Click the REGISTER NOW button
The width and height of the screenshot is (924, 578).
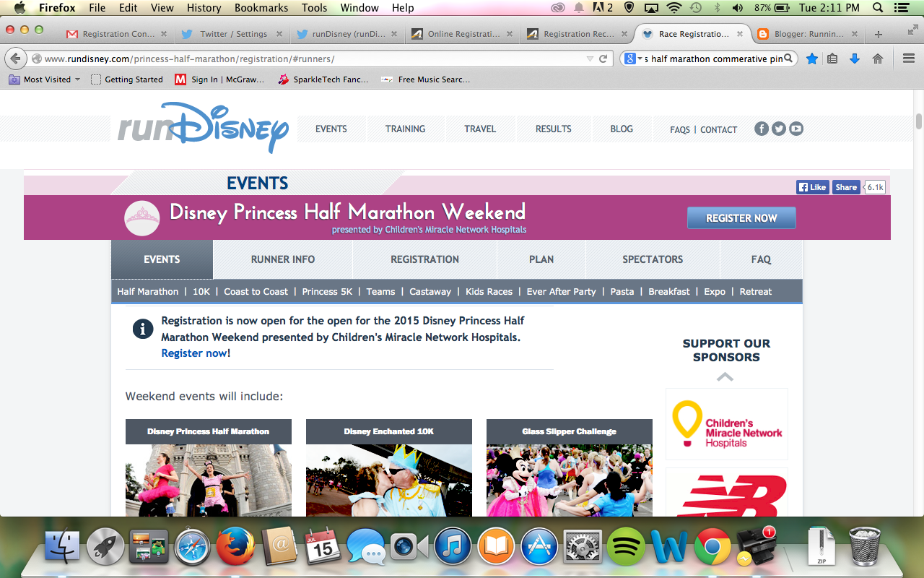tap(741, 217)
